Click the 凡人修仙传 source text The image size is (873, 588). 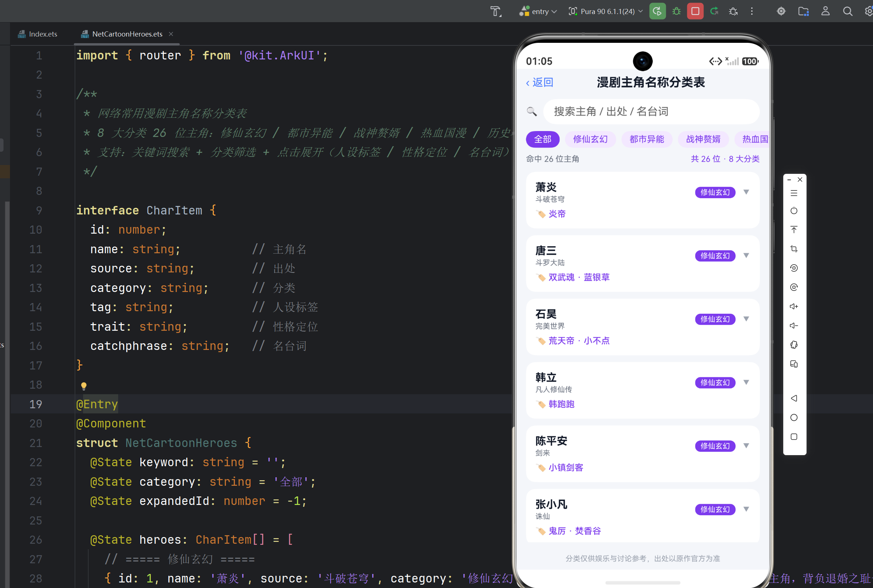(554, 389)
